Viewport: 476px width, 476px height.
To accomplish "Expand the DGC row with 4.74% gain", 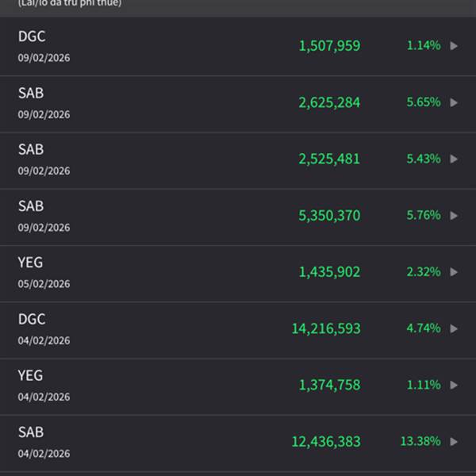I will (454, 328).
